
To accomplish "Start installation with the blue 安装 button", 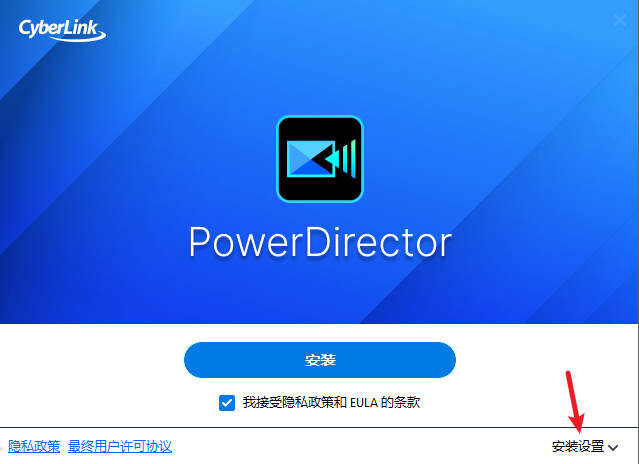I will pyautogui.click(x=320, y=360).
